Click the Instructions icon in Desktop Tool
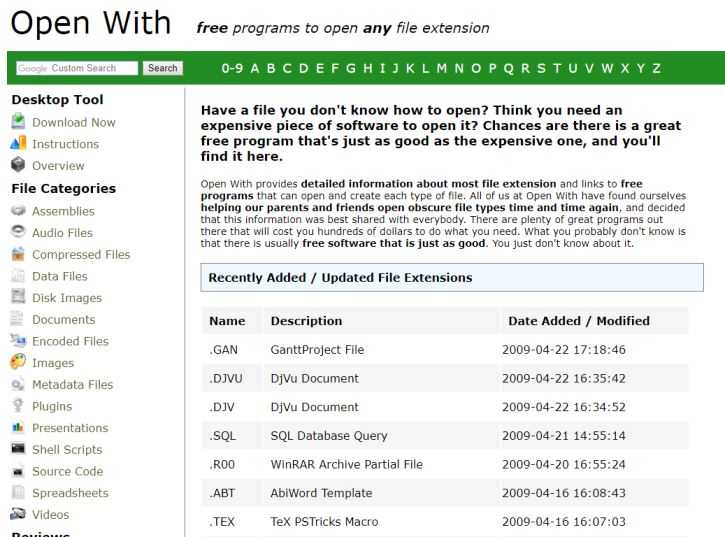725x537 pixels. pos(17,145)
